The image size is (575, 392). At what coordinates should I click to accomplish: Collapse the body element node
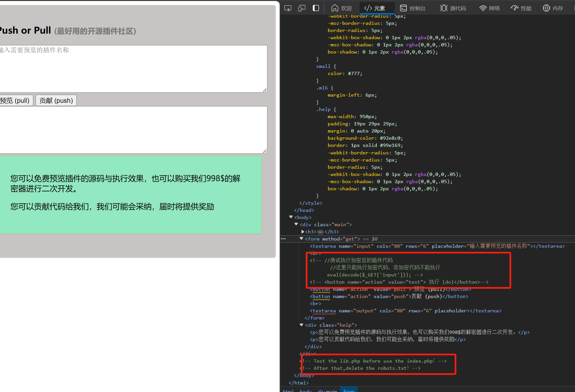pyautogui.click(x=291, y=217)
